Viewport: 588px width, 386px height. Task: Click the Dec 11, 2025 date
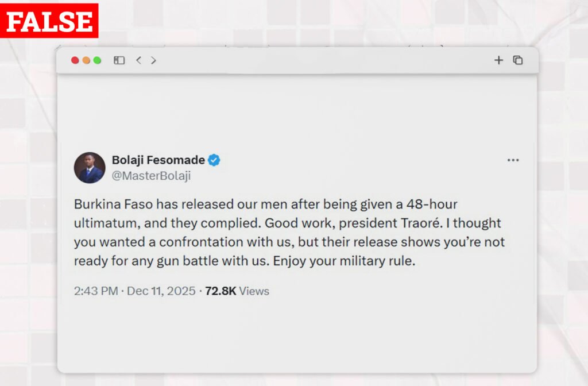pyautogui.click(x=161, y=291)
